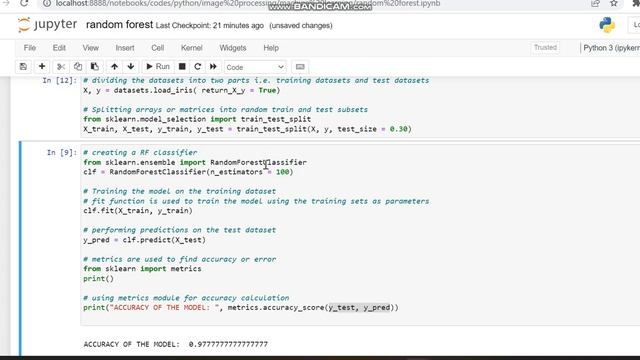640x360 pixels.
Task: Click the from sklearn import metrics line
Action: 142,269
